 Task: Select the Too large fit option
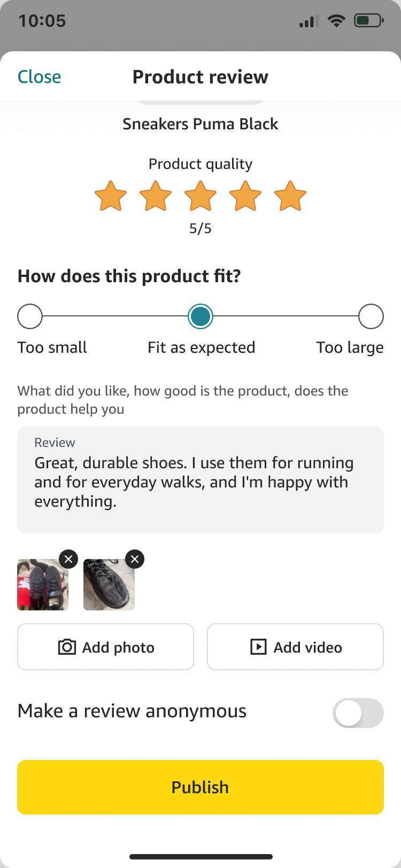[x=371, y=316]
